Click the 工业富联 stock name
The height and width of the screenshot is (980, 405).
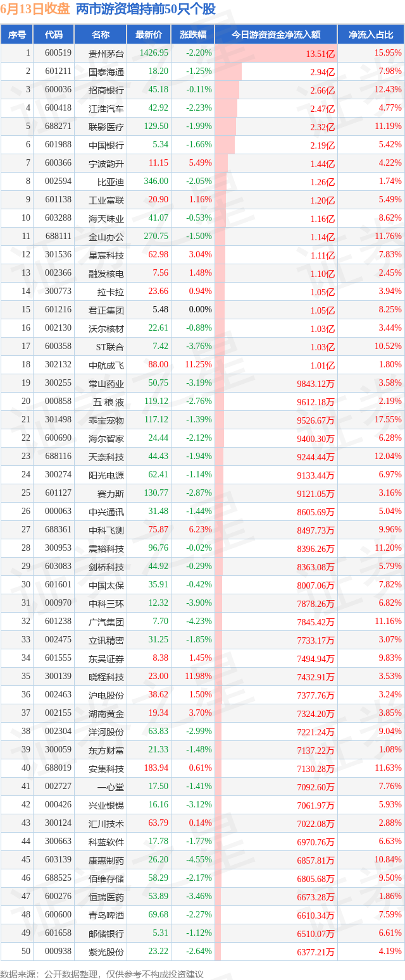coord(106,200)
